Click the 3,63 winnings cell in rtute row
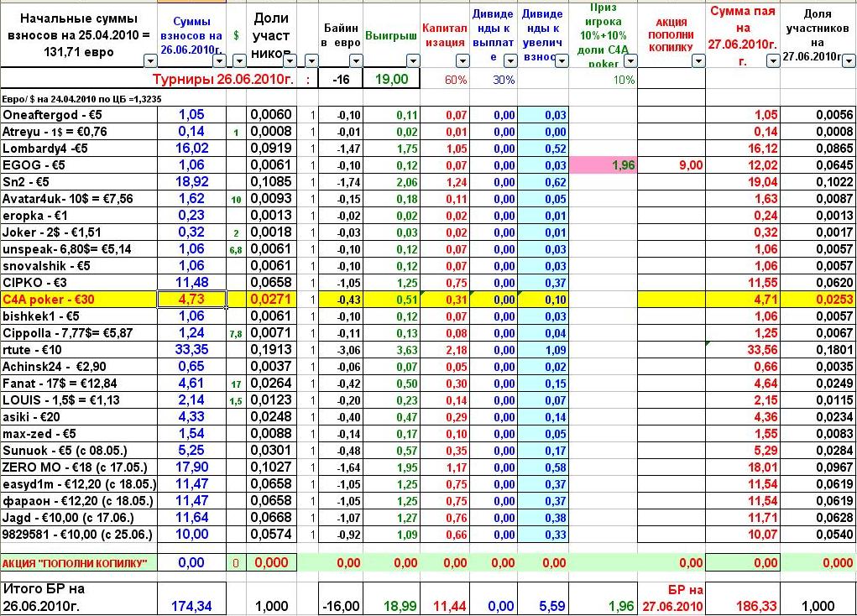This screenshot has width=857, height=616. coord(392,350)
